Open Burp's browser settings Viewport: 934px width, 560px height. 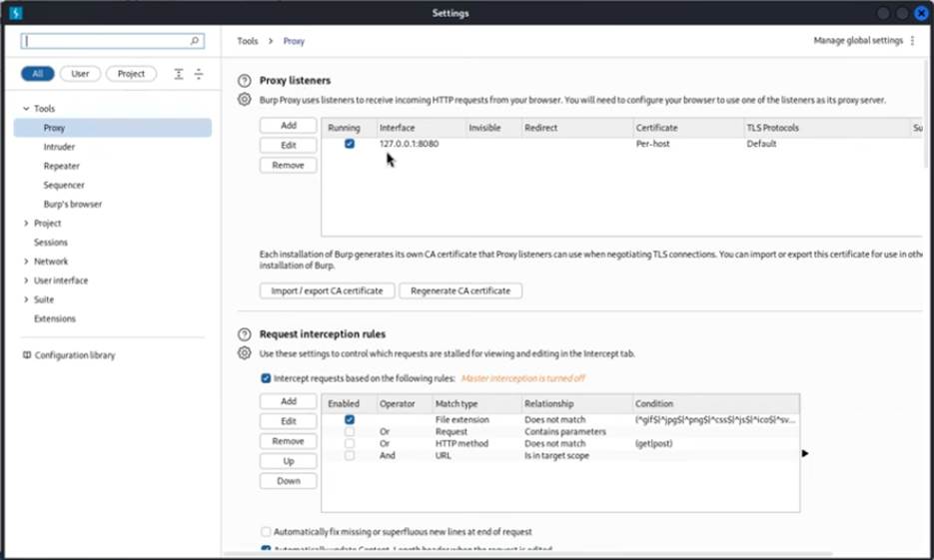pyautogui.click(x=73, y=204)
